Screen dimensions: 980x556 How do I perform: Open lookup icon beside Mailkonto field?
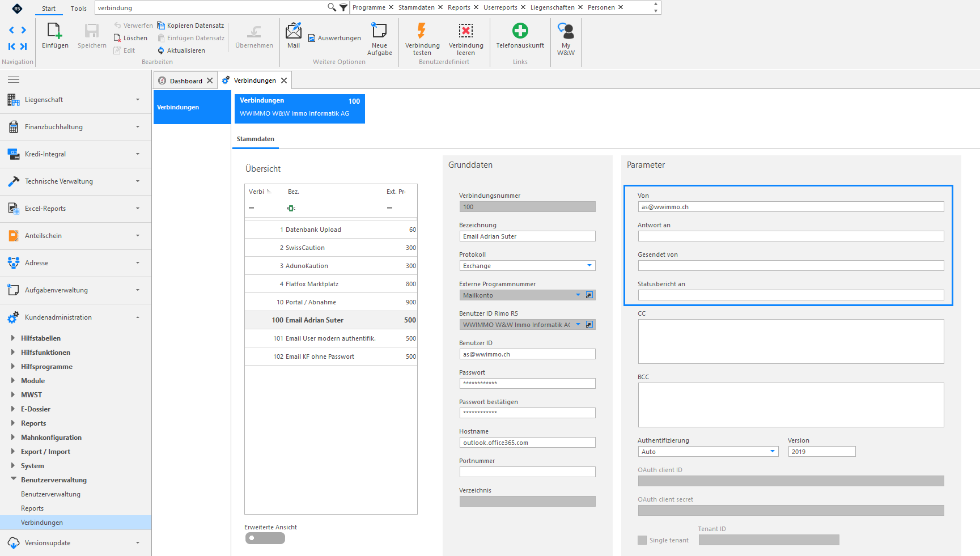click(589, 295)
